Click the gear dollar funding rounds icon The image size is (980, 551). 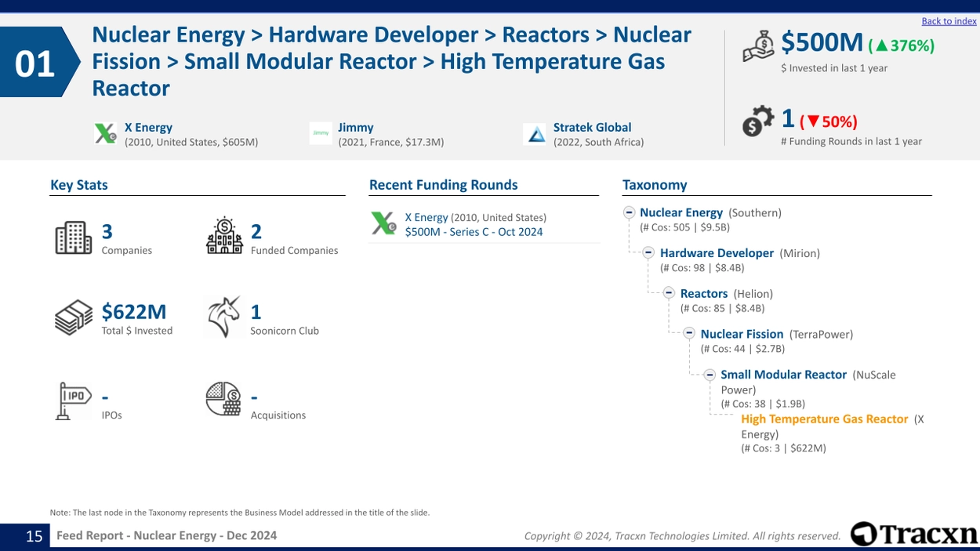[x=758, y=121]
